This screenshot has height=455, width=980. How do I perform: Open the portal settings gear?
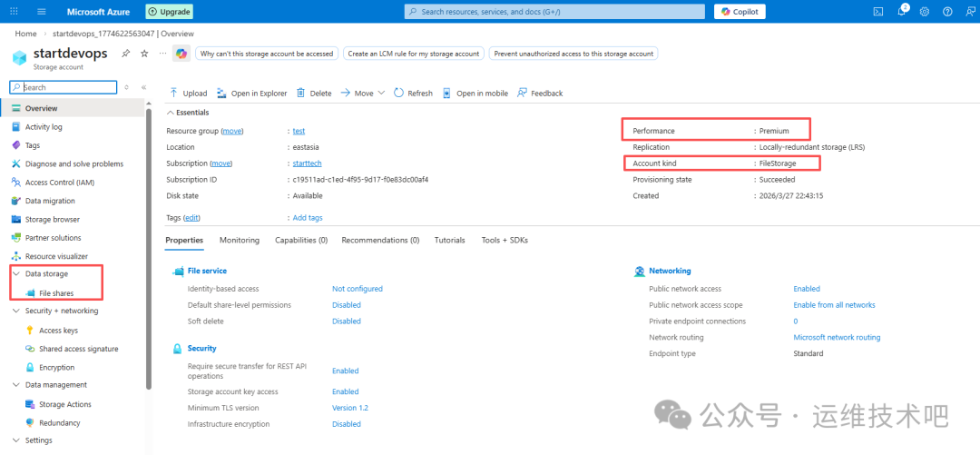(x=925, y=12)
